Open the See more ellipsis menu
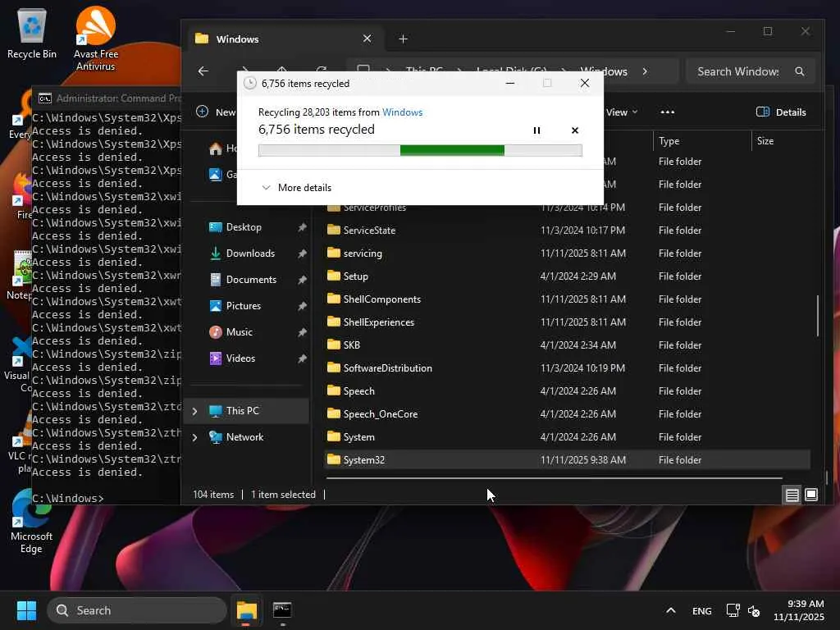This screenshot has width=840, height=630. pos(668,112)
